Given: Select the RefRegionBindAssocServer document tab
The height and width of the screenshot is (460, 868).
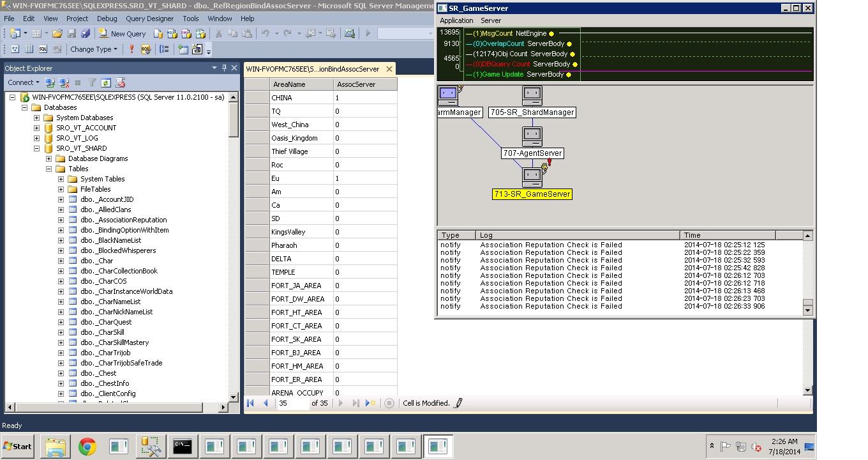Looking at the screenshot, I should pos(313,69).
